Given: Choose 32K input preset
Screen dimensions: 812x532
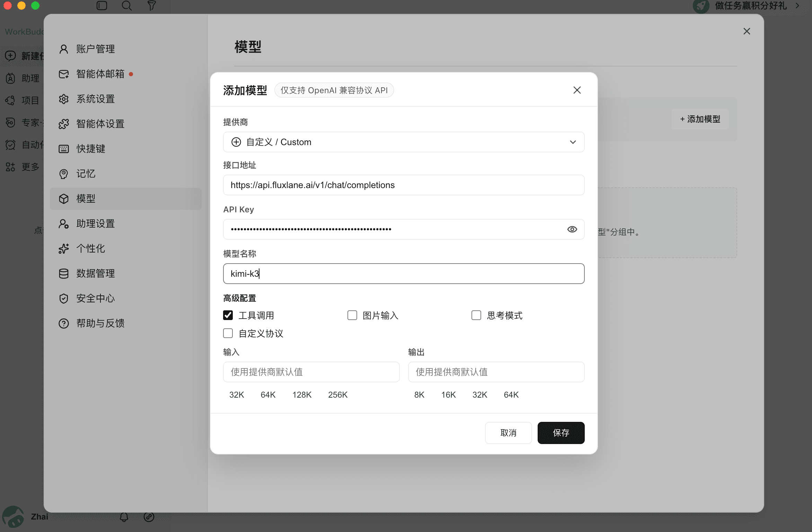Looking at the screenshot, I should [237, 395].
